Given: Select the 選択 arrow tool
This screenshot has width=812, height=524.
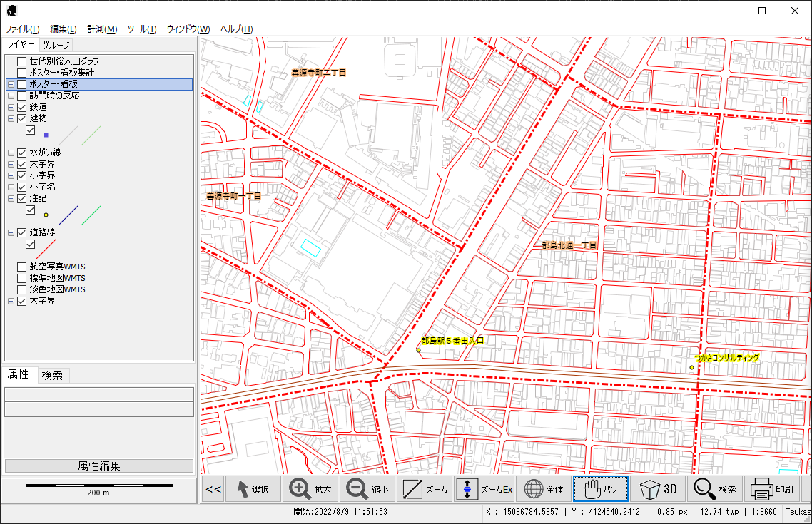Looking at the screenshot, I should (x=253, y=489).
